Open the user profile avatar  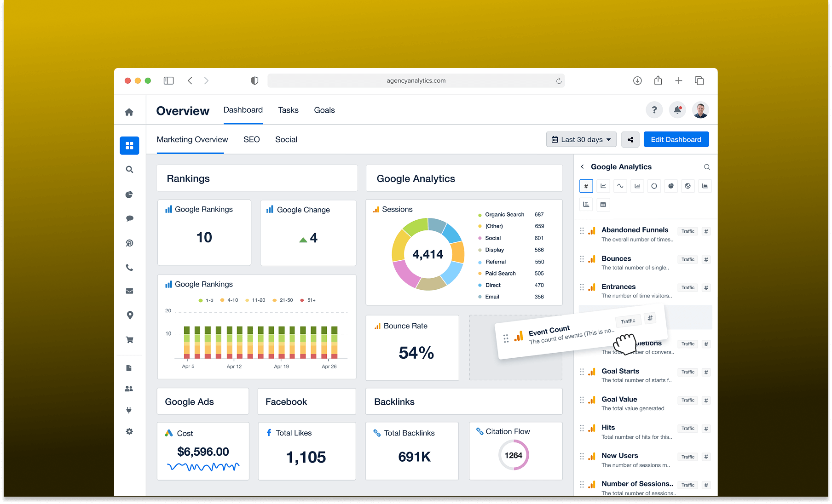click(700, 110)
